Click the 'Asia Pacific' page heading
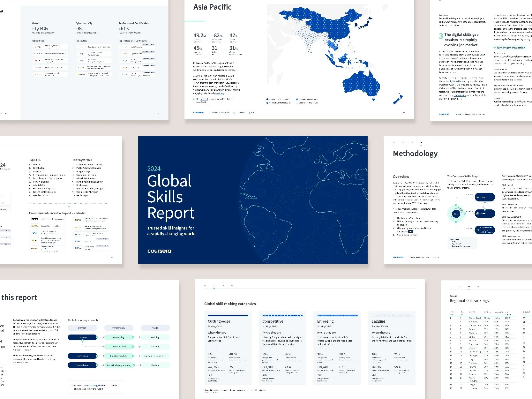This screenshot has height=399, width=532. coord(212,7)
